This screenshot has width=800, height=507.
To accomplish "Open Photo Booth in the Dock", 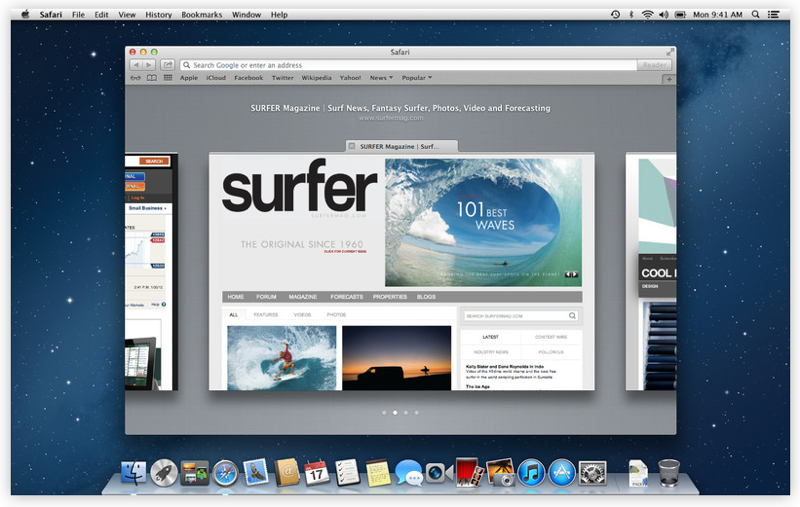I will [x=469, y=472].
